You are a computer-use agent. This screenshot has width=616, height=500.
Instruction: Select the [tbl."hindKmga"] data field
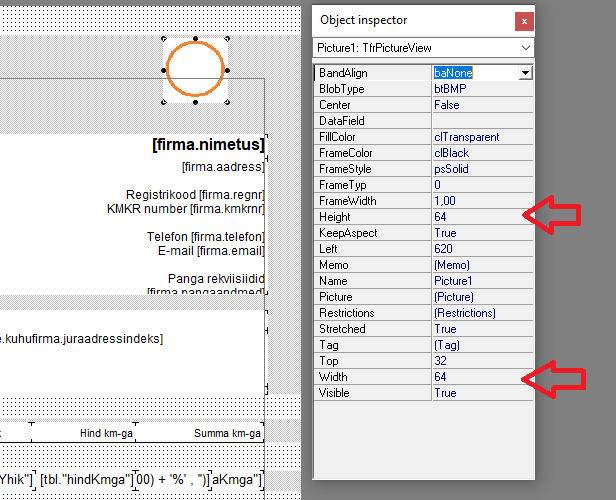pos(86,480)
